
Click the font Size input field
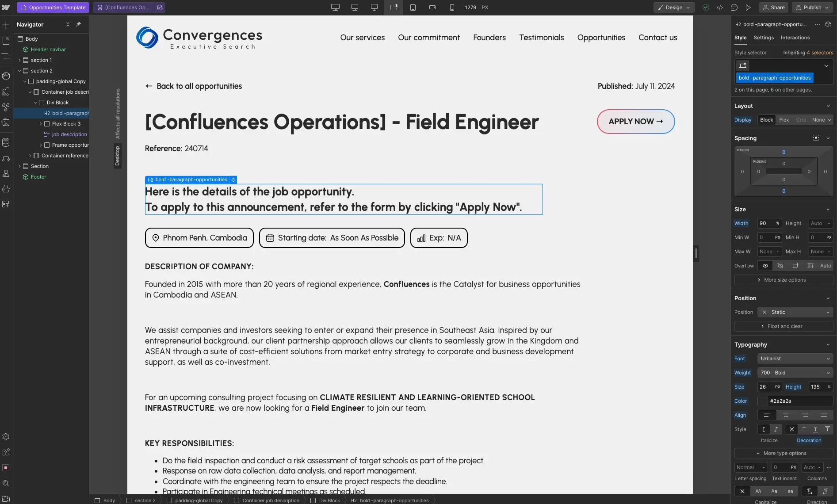769,387
